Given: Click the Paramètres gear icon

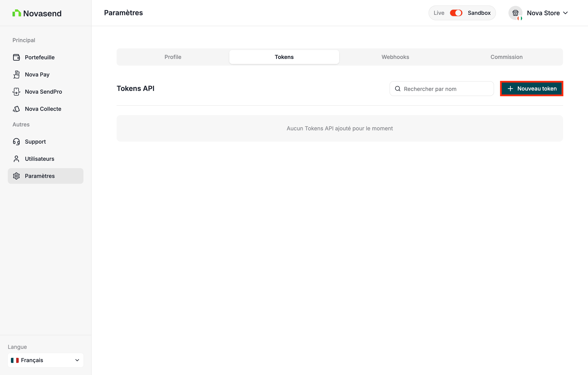Looking at the screenshot, I should pyautogui.click(x=16, y=176).
